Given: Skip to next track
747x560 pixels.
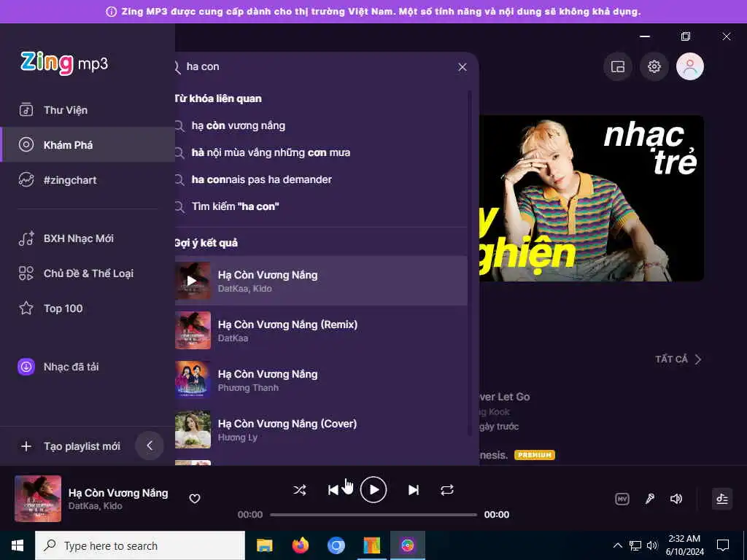Looking at the screenshot, I should [414, 490].
